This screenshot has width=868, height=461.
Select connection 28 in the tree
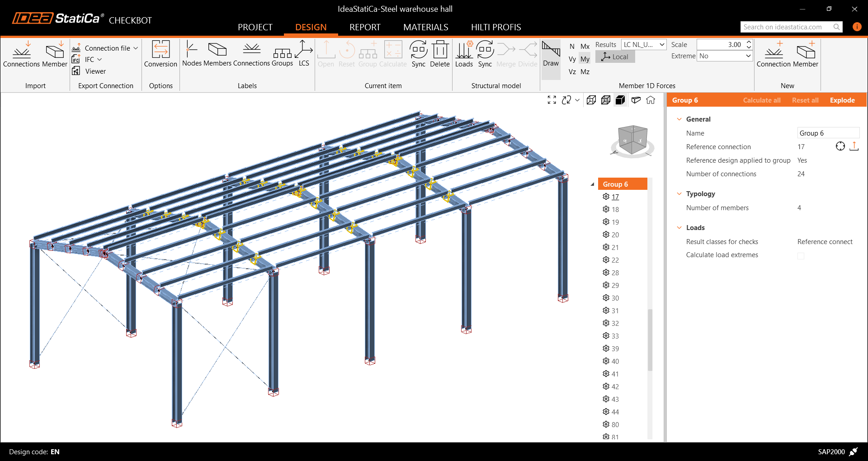click(x=615, y=273)
